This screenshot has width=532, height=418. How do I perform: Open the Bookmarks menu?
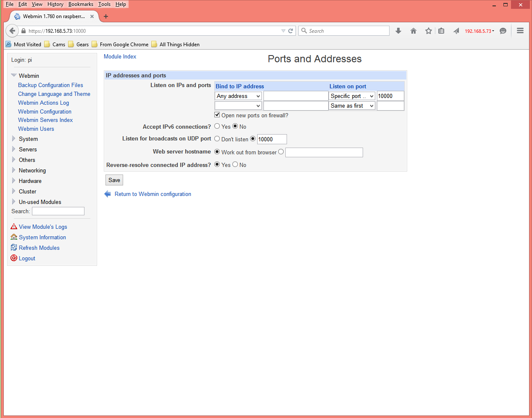point(81,4)
